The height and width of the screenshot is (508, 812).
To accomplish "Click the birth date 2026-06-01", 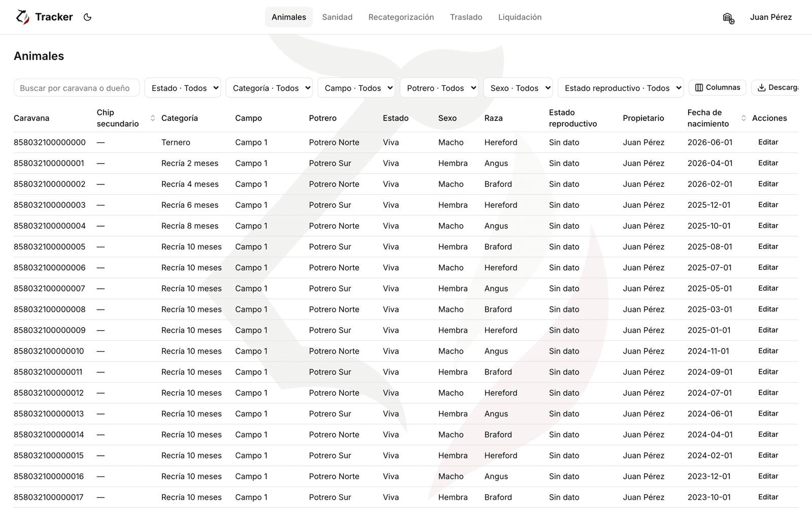I will [x=710, y=142].
